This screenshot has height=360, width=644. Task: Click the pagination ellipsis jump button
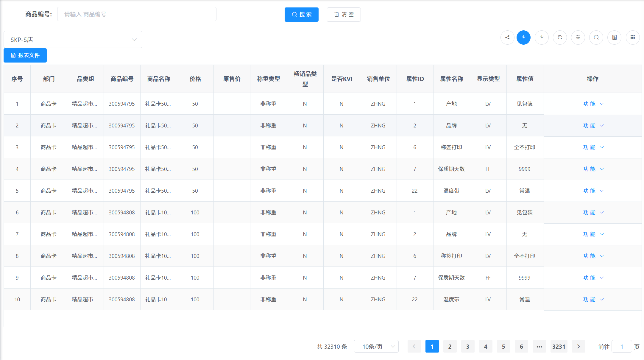point(539,346)
